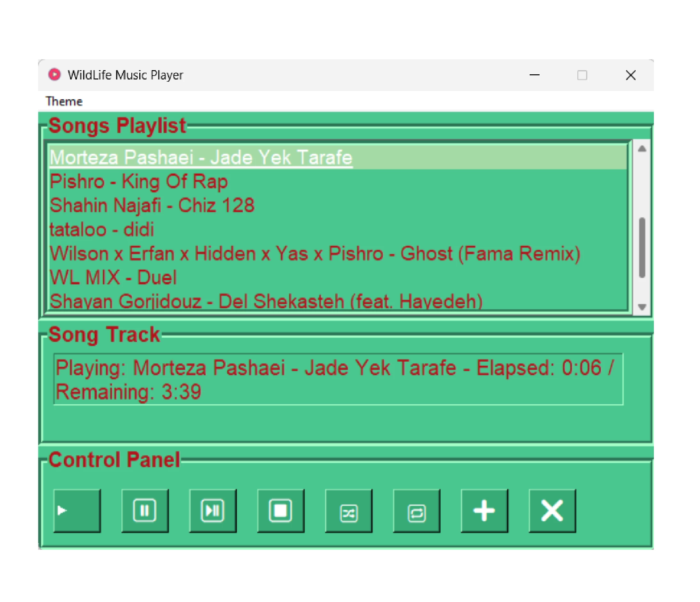Screen dimensions: 700x602
Task: Remove the song using the X button
Action: pyautogui.click(x=552, y=510)
